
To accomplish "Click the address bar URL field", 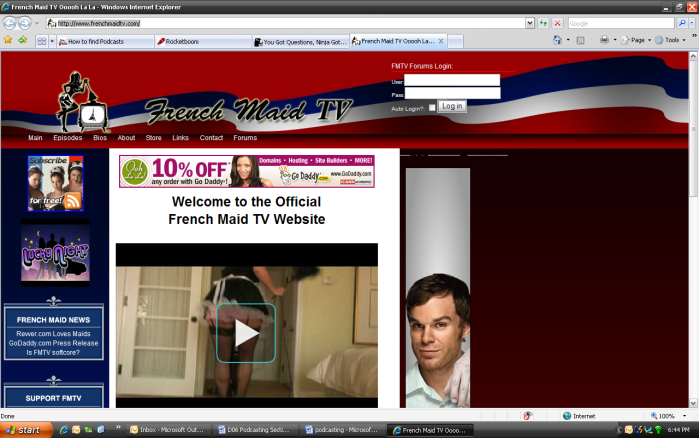I will point(285,23).
